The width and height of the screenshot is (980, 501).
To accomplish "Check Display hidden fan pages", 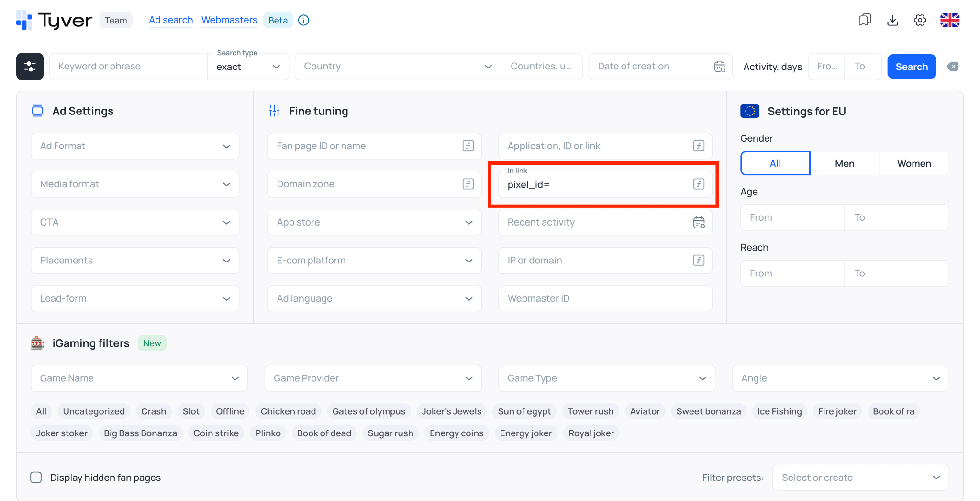I will pyautogui.click(x=36, y=478).
